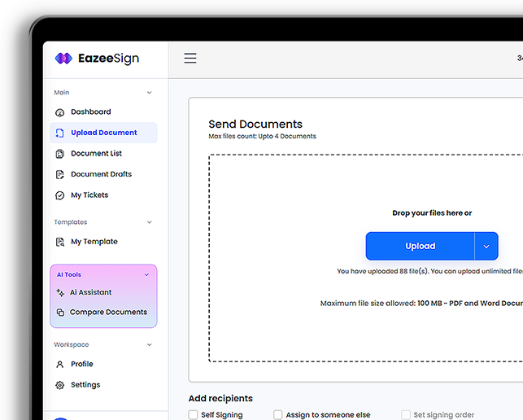
Task: Click the Add recipients heading
Action: [x=220, y=398]
